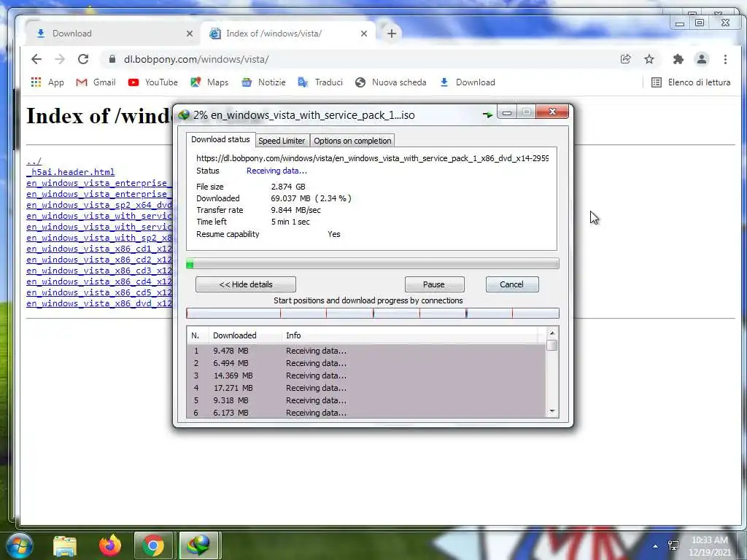Cancel the download
The image size is (747, 560).
click(x=512, y=284)
